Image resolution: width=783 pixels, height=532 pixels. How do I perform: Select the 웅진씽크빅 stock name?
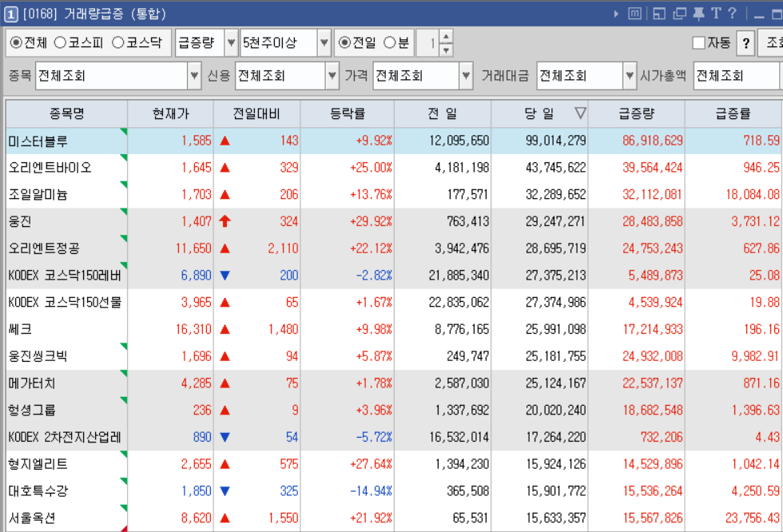[x=38, y=356]
